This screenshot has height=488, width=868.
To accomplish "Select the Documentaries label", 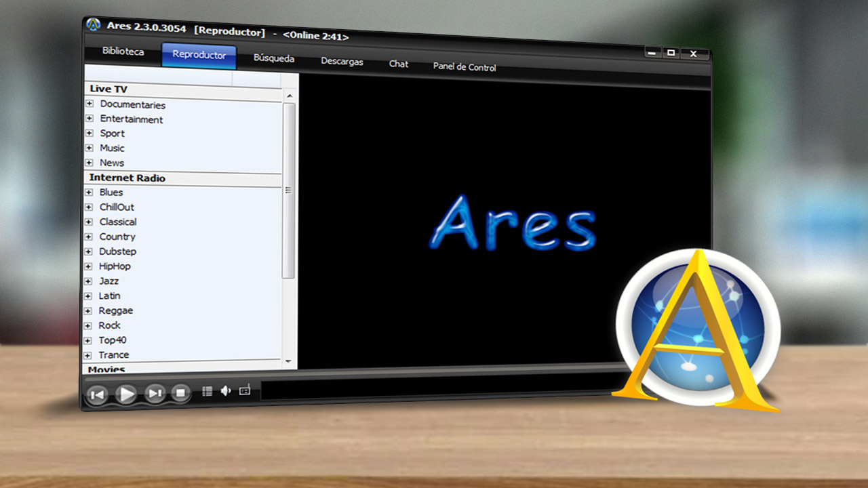I will click(x=133, y=104).
